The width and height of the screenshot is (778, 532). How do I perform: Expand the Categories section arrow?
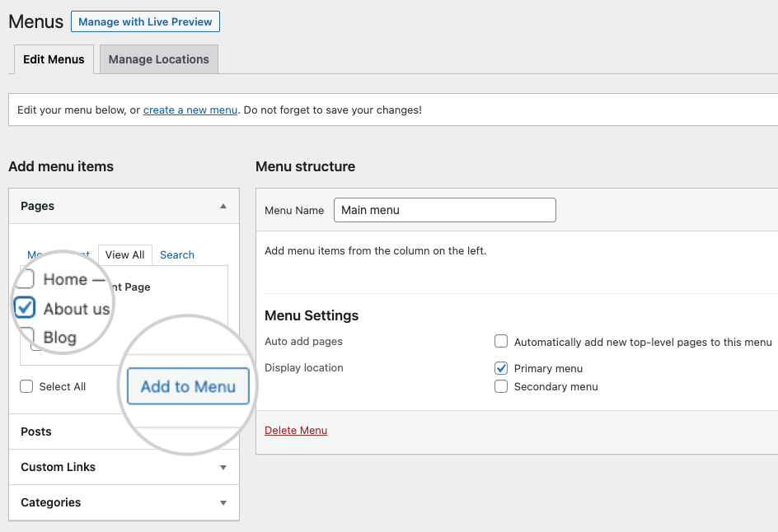pos(223,502)
